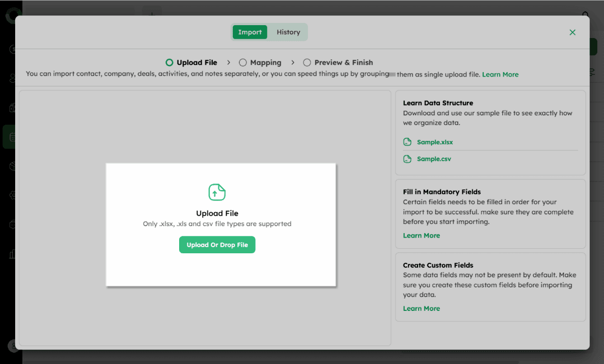Open Learn More about single upload file

[x=500, y=74]
